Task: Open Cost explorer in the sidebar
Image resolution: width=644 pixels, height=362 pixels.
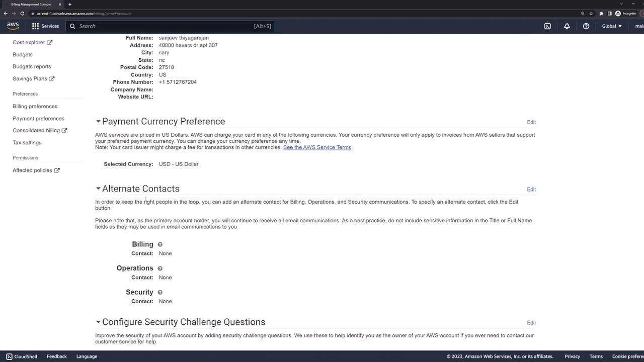Action: [33, 43]
